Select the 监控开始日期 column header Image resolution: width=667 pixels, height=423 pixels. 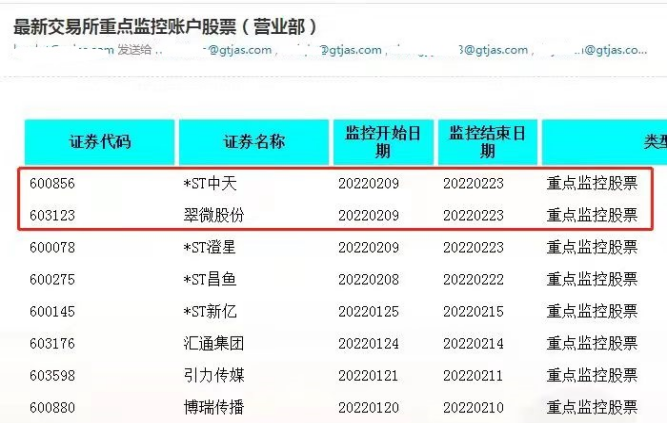(x=382, y=142)
